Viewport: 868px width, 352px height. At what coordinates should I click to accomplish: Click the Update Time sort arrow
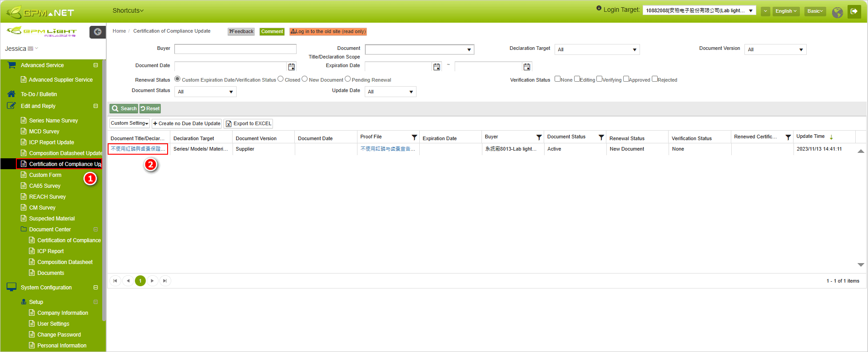[x=831, y=137]
